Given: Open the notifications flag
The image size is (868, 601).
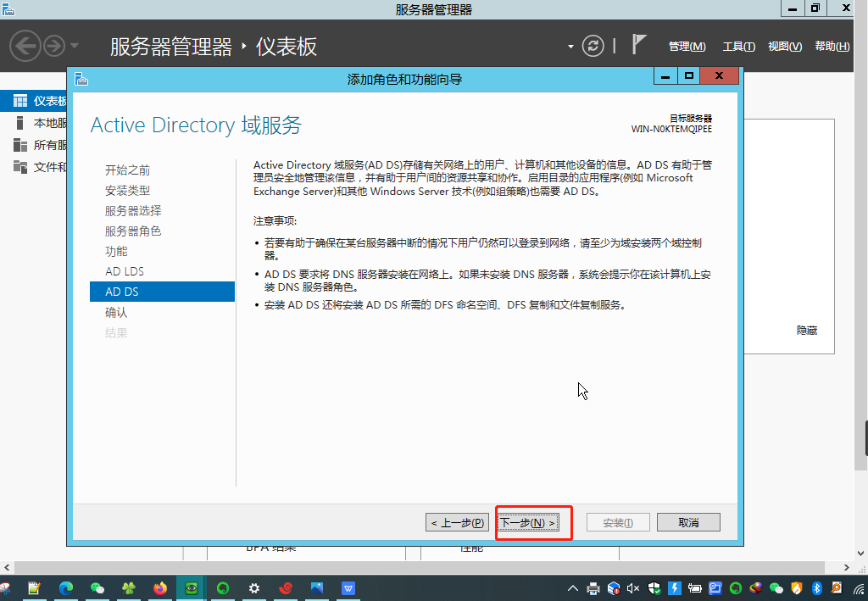Looking at the screenshot, I should [x=639, y=44].
